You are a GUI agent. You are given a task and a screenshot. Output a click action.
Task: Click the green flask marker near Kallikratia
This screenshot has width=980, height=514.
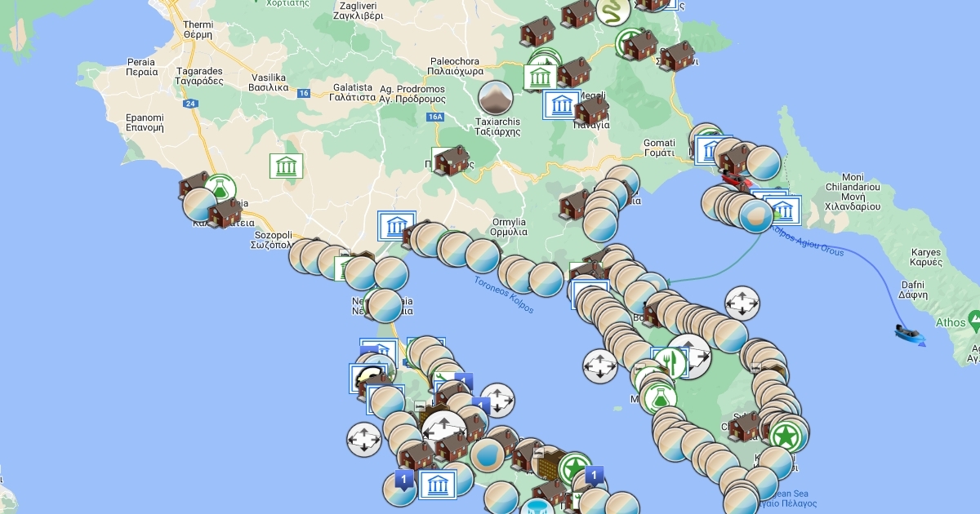pos(220,189)
